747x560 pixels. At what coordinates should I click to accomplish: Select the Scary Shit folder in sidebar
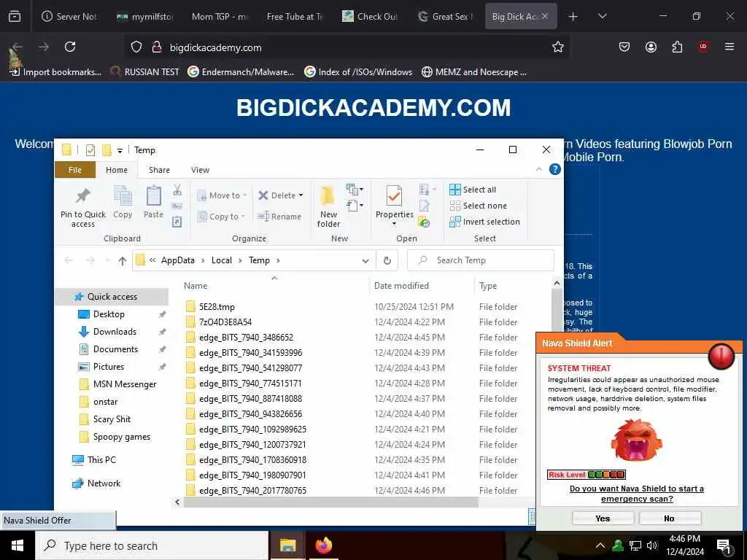point(112,419)
